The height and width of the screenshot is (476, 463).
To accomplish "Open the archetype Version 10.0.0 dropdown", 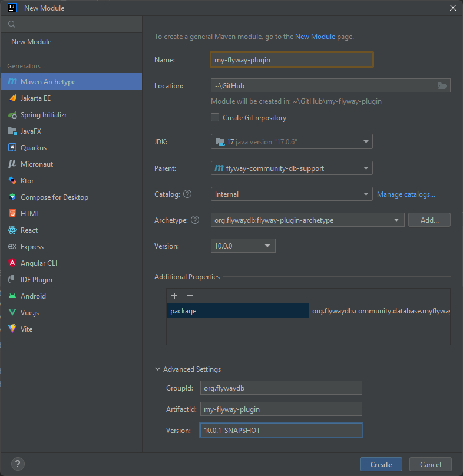I will (243, 246).
